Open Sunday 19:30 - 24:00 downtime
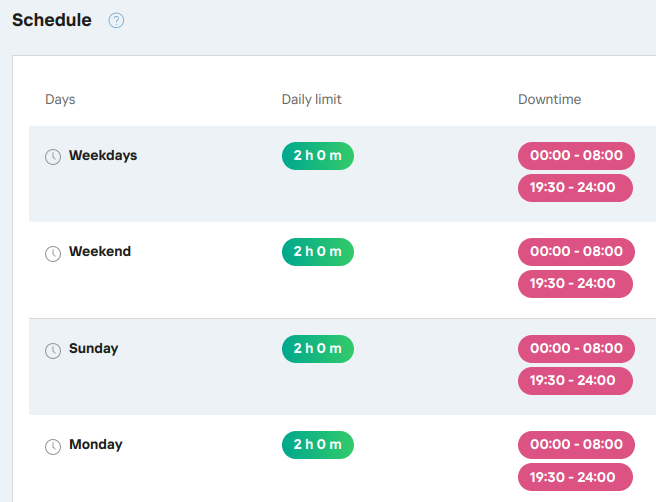This screenshot has width=656, height=502. pyautogui.click(x=575, y=381)
